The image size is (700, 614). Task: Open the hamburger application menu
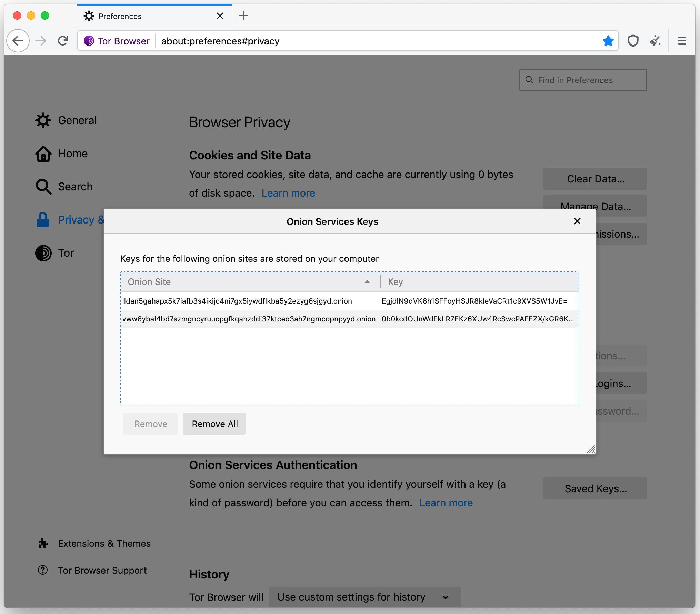click(682, 41)
